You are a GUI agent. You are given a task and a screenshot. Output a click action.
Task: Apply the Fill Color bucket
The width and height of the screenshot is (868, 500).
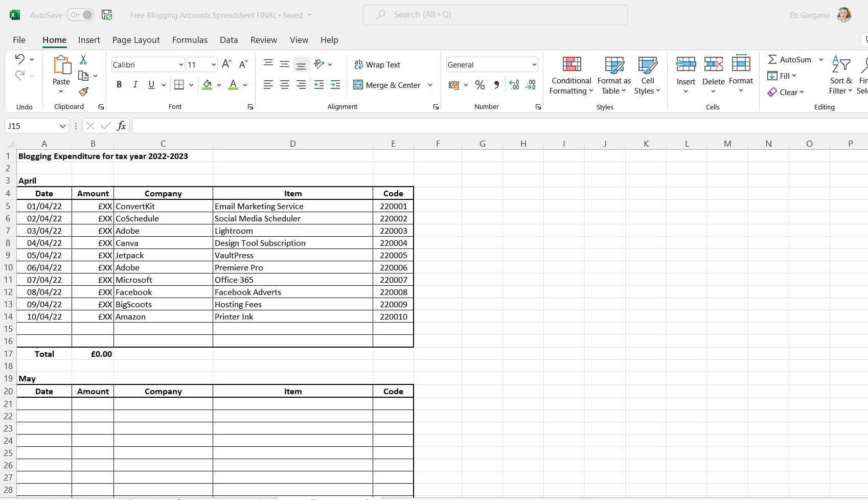207,85
